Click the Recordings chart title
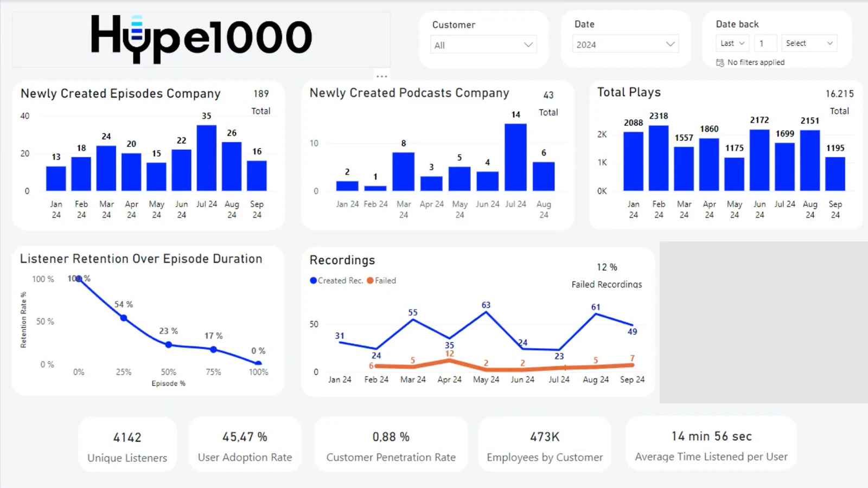Viewport: 868px width, 488px height. tap(342, 260)
